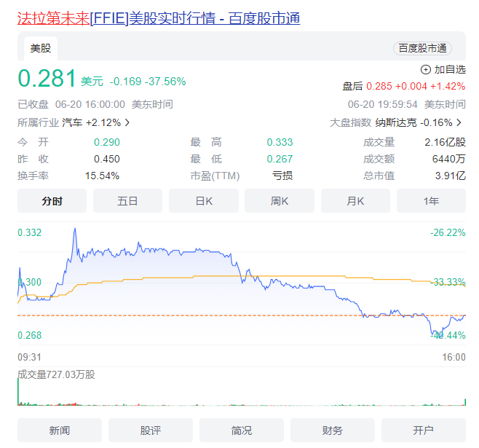Viewport: 479px width, 448px height.
Task: Click the 已收盘 06-20 16:00:00 timestamp
Action: (95, 104)
